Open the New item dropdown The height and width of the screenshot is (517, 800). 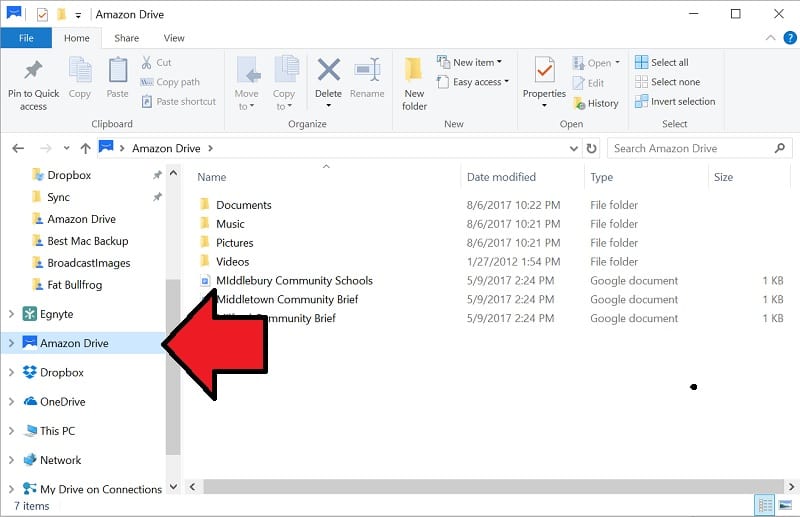coord(470,62)
